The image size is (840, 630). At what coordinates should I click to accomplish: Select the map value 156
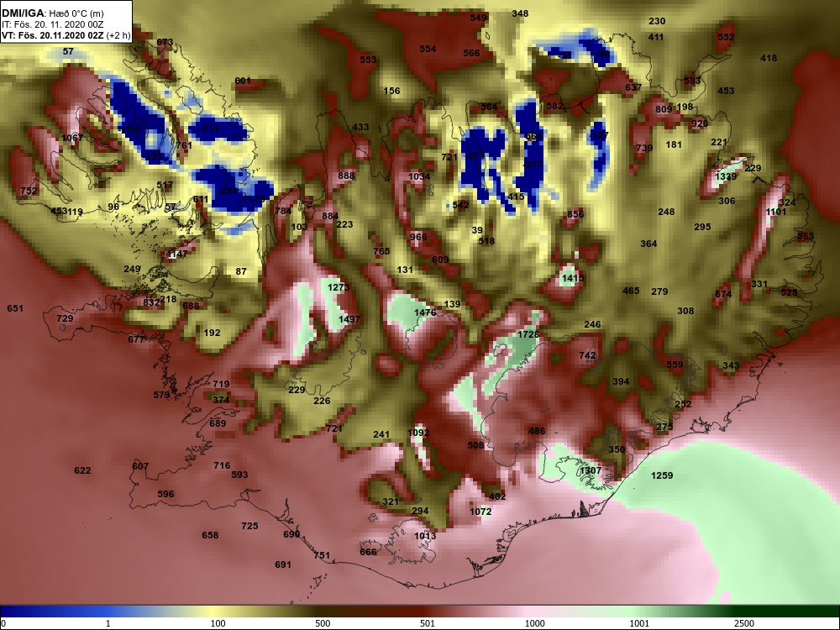pyautogui.click(x=391, y=91)
